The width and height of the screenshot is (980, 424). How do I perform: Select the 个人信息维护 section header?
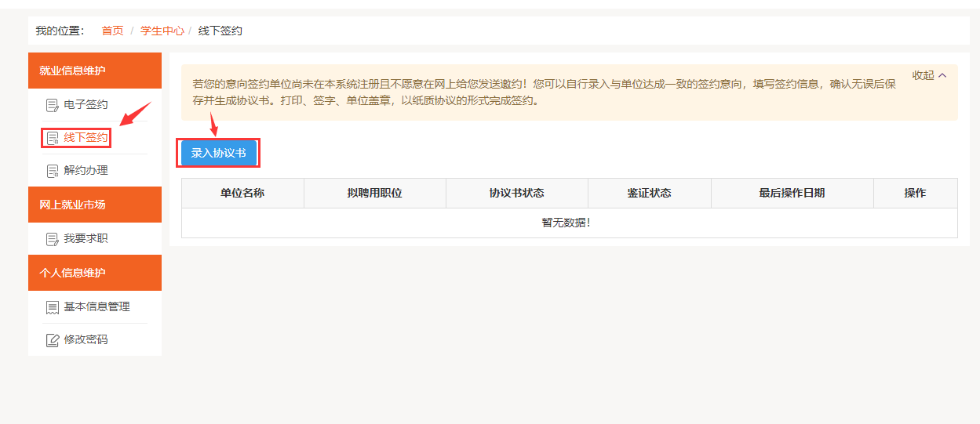pos(94,273)
